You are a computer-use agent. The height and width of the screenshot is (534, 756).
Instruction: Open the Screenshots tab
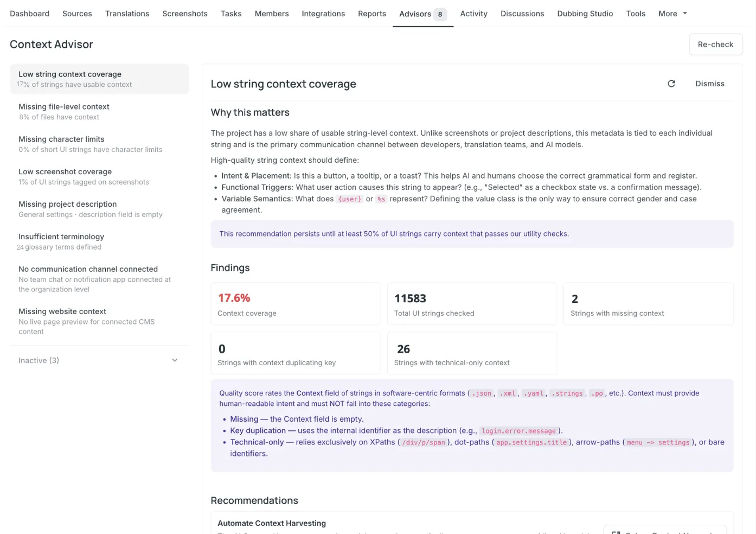[x=185, y=14]
